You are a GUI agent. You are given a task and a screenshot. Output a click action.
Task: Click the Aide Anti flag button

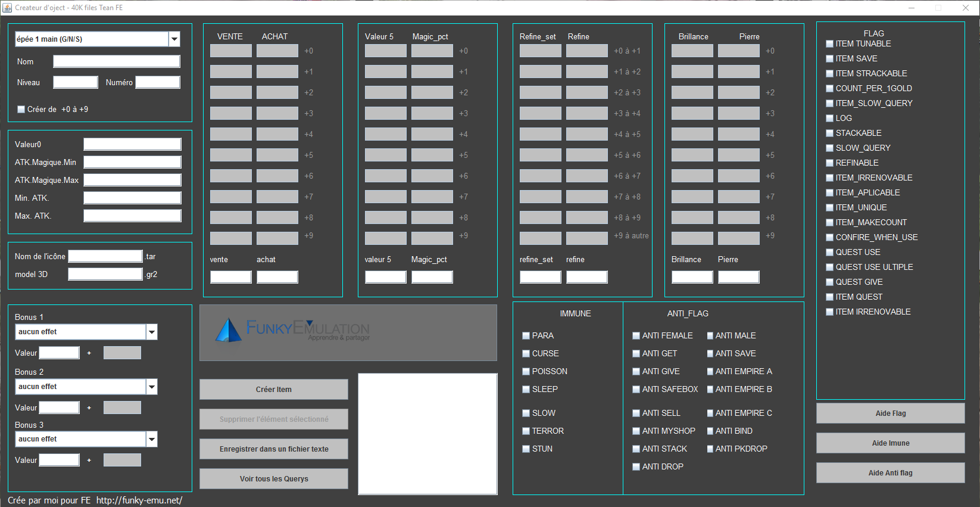891,473
